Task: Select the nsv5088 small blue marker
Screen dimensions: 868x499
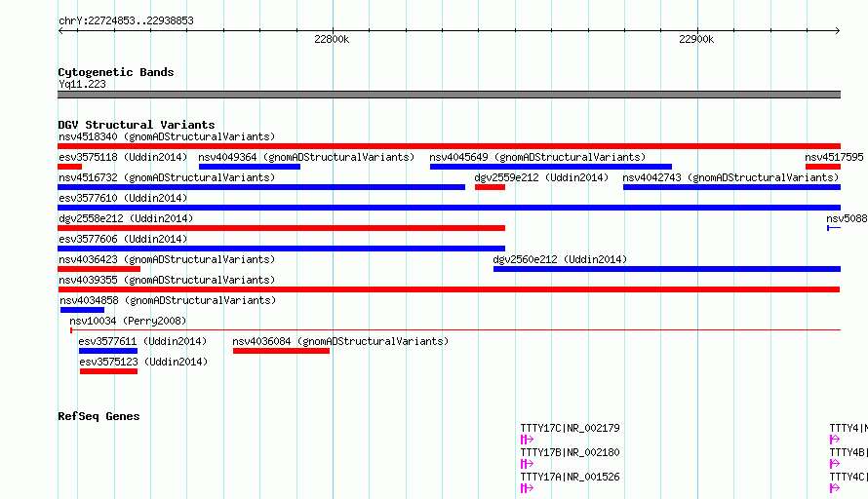Action: [x=834, y=228]
